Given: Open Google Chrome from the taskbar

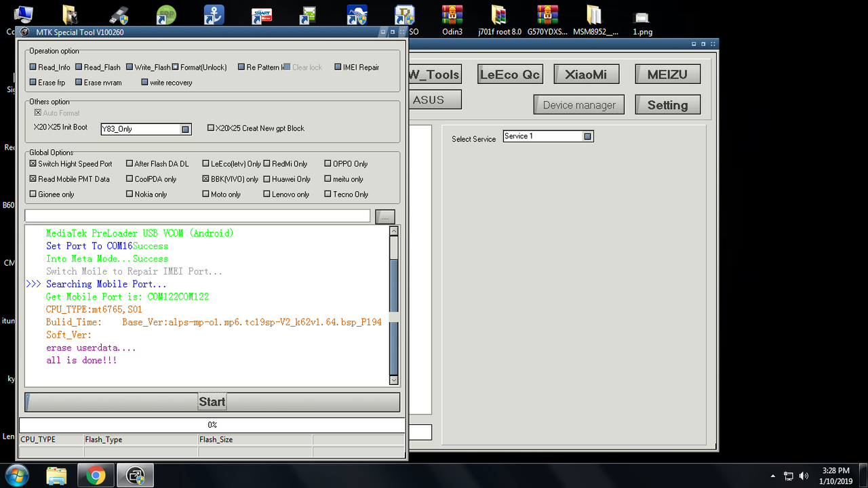Looking at the screenshot, I should click(x=96, y=476).
